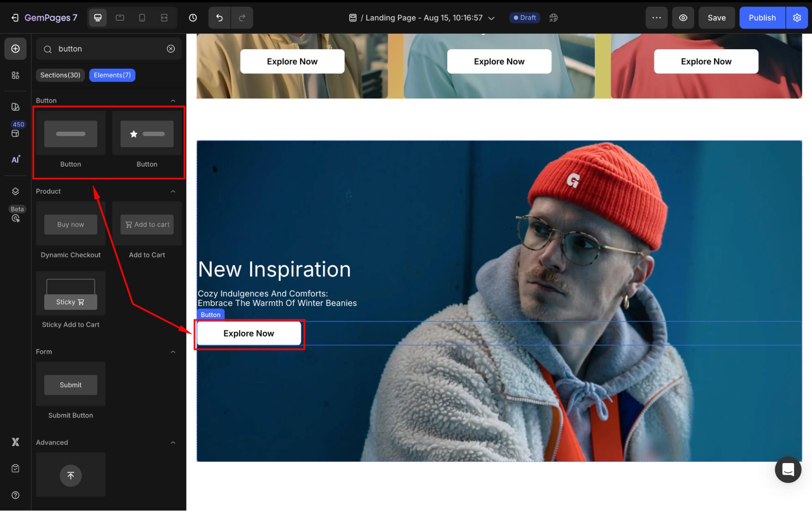The width and height of the screenshot is (812, 511).
Task: Switch to the Sections(30) tab
Action: 60,75
